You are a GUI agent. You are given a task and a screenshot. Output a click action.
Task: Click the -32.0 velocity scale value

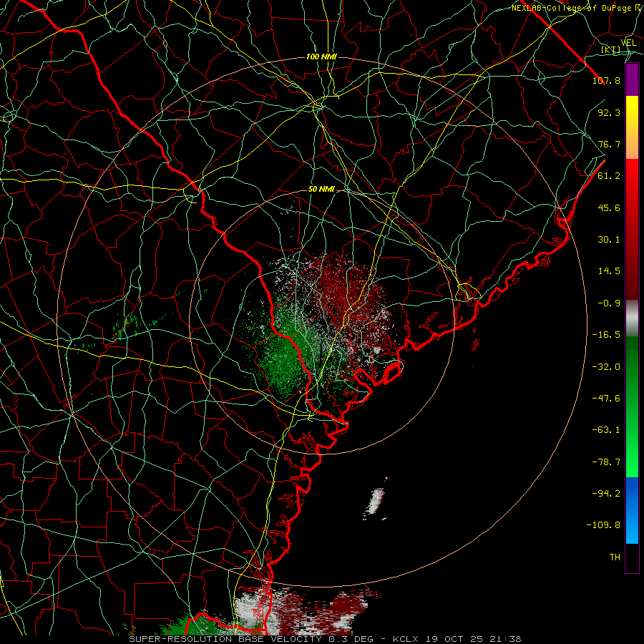[x=606, y=366]
